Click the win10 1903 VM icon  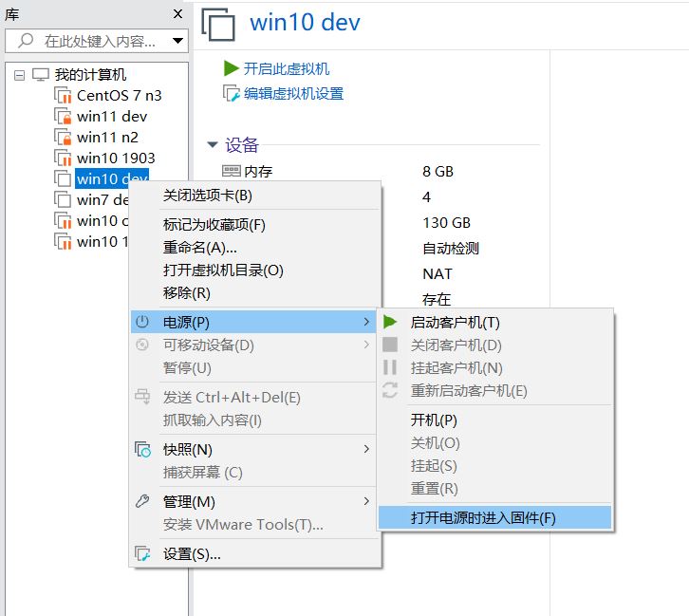[63, 158]
